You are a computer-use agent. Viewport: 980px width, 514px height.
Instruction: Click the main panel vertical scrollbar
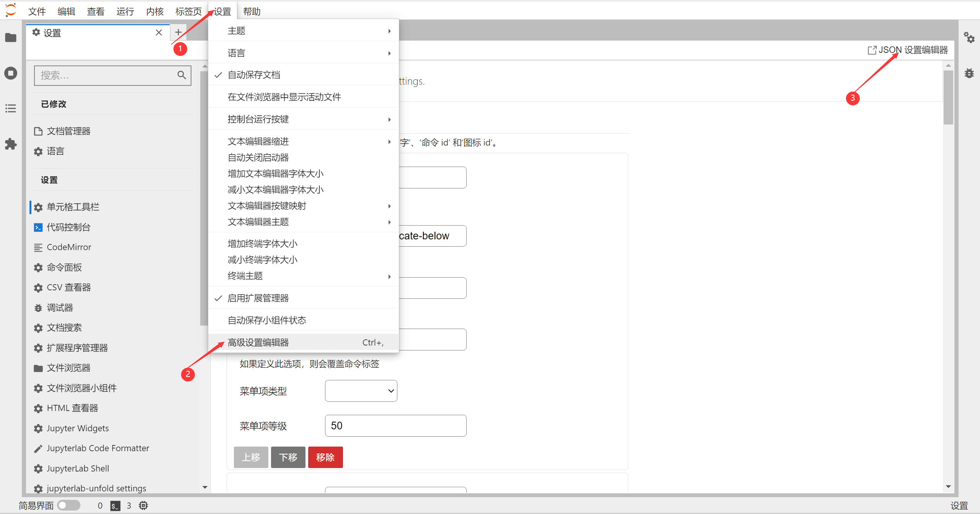pyautogui.click(x=948, y=98)
